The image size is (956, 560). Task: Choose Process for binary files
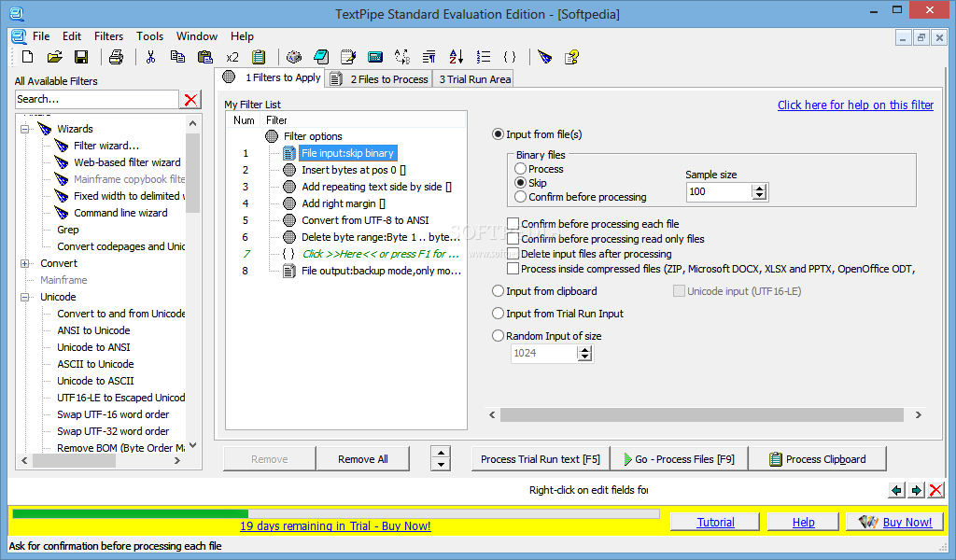(x=520, y=169)
